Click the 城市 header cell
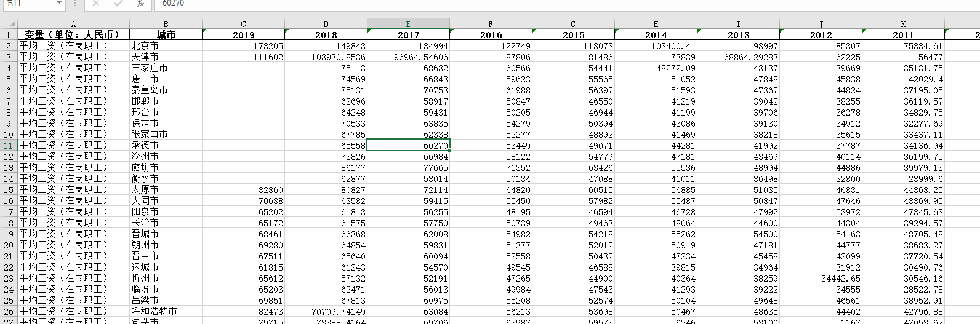Viewport: 980px width, 324px height. [166, 34]
